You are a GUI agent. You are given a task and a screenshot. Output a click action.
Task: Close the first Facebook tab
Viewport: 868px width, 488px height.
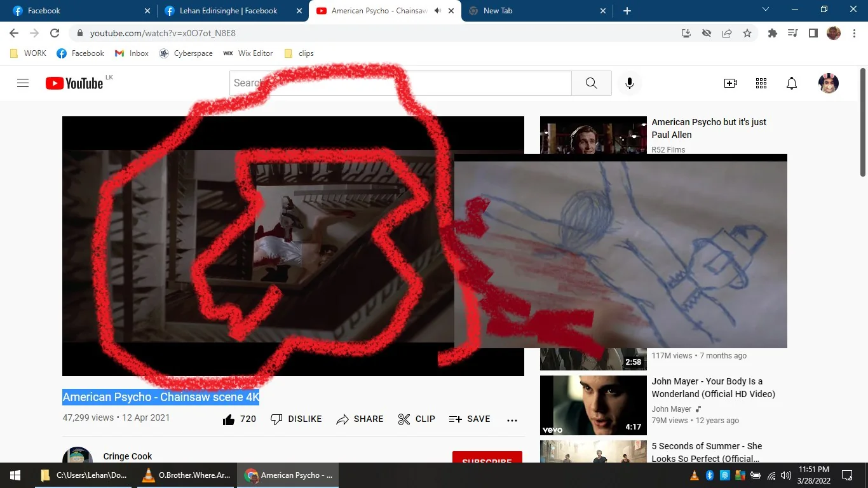click(x=147, y=11)
